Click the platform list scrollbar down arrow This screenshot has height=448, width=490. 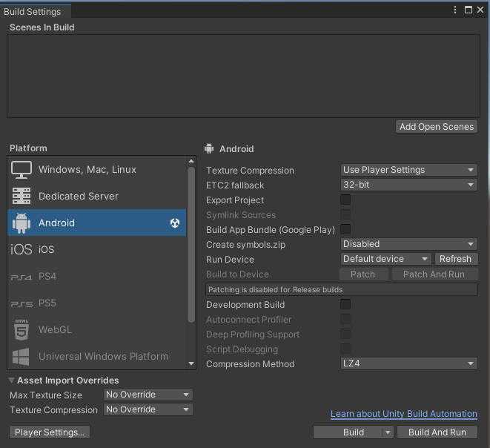coord(191,363)
